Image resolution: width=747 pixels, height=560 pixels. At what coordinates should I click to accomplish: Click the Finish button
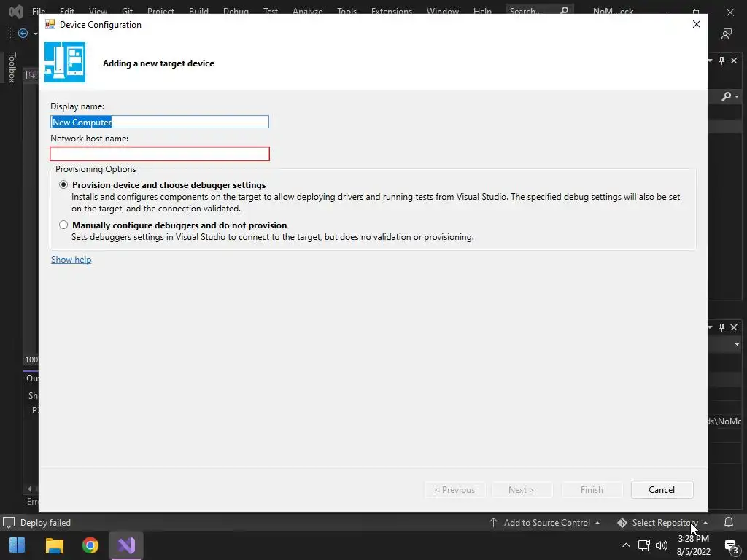[592, 489]
